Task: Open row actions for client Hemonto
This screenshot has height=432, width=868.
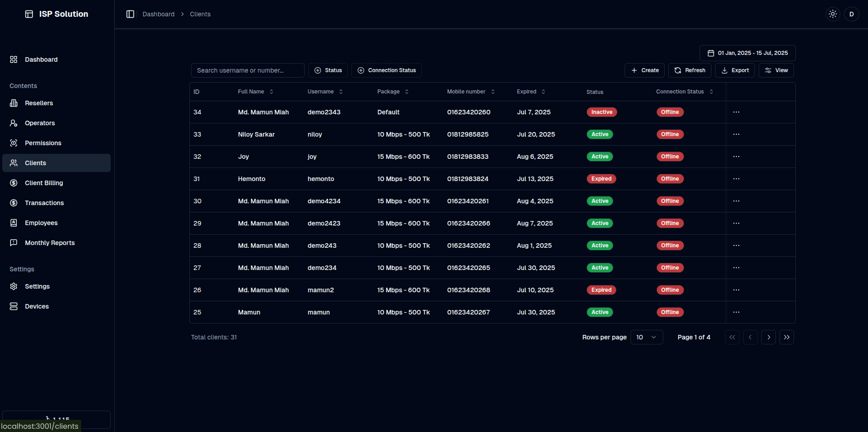Action: click(736, 179)
